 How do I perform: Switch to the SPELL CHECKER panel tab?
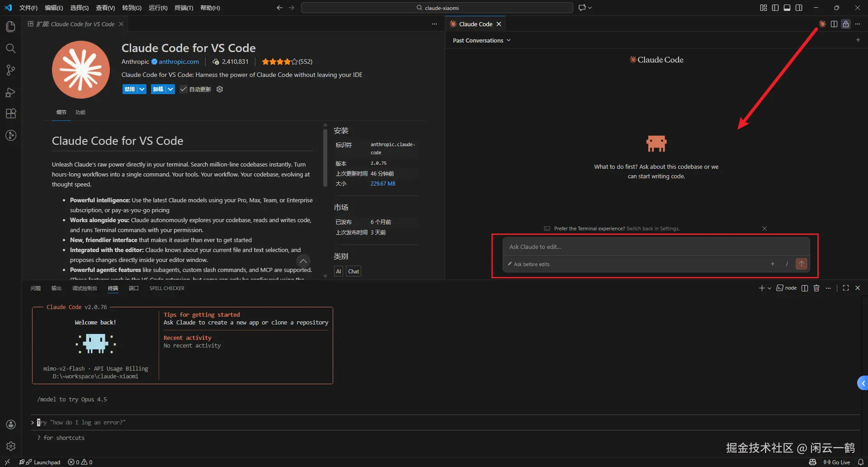pos(167,288)
